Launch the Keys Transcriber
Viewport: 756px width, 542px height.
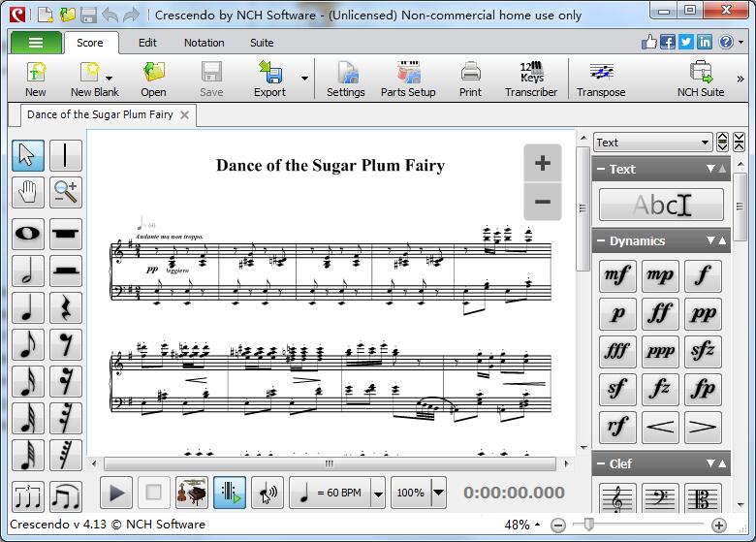531,80
